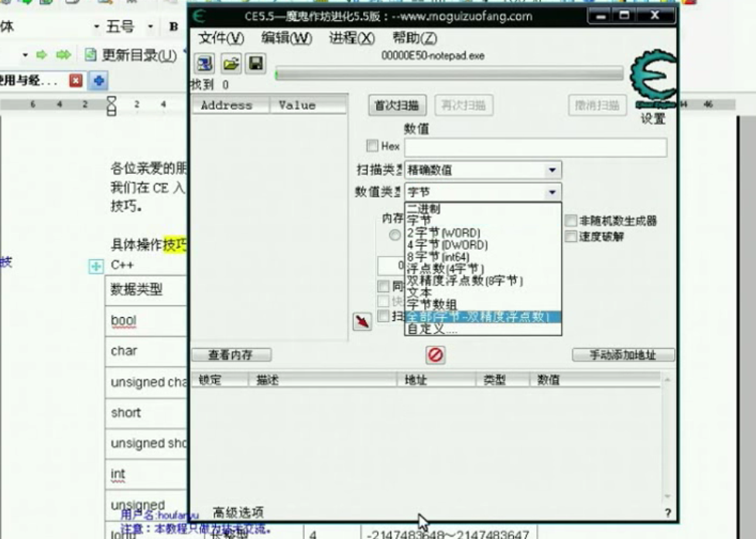Open the 进程(X) menu
This screenshot has height=539, width=756.
352,38
